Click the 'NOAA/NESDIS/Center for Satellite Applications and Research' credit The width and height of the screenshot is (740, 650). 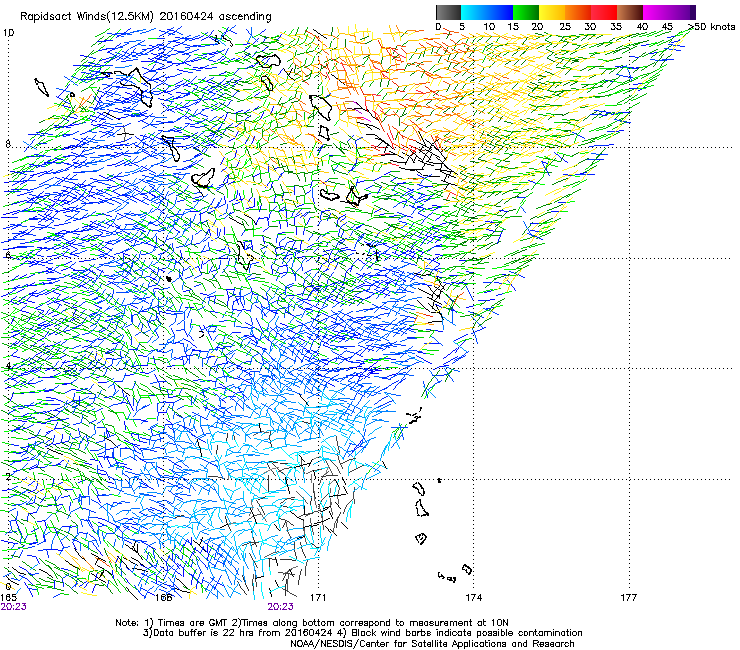point(432,644)
